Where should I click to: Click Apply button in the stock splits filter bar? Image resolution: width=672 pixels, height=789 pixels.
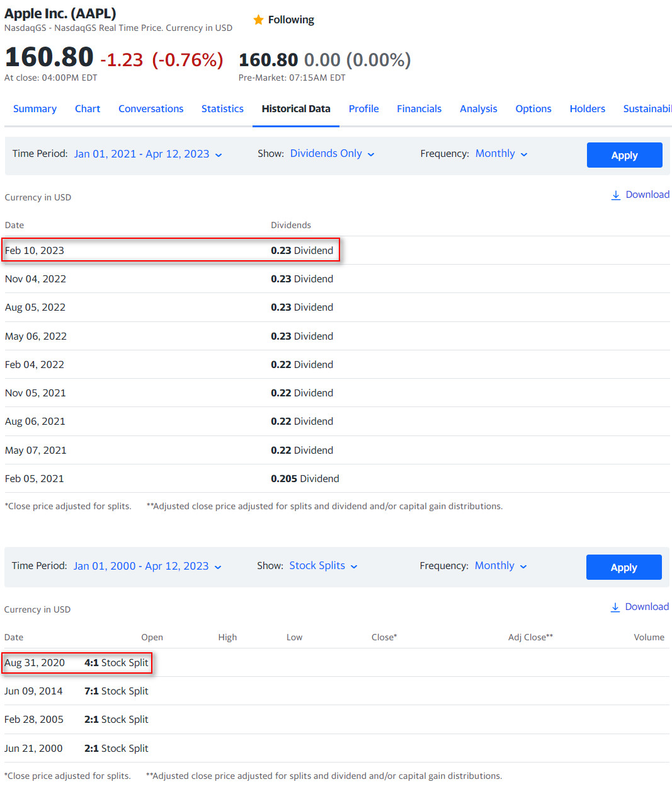coord(624,567)
